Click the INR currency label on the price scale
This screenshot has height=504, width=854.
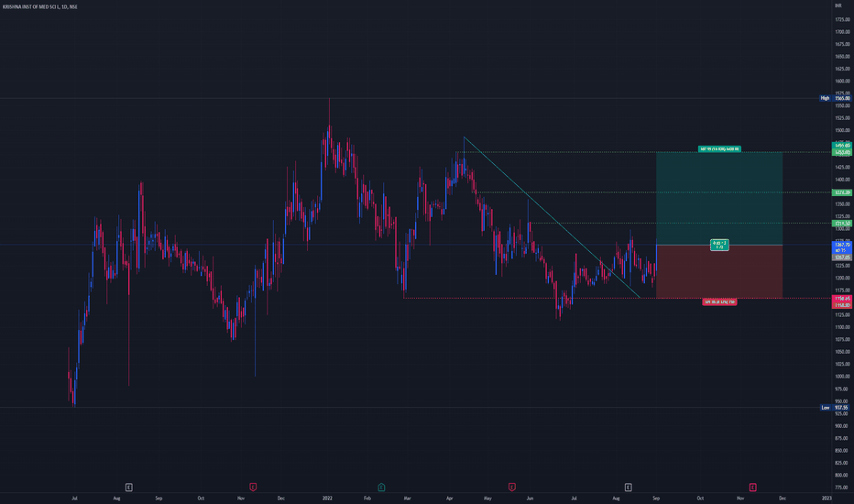click(x=838, y=5)
